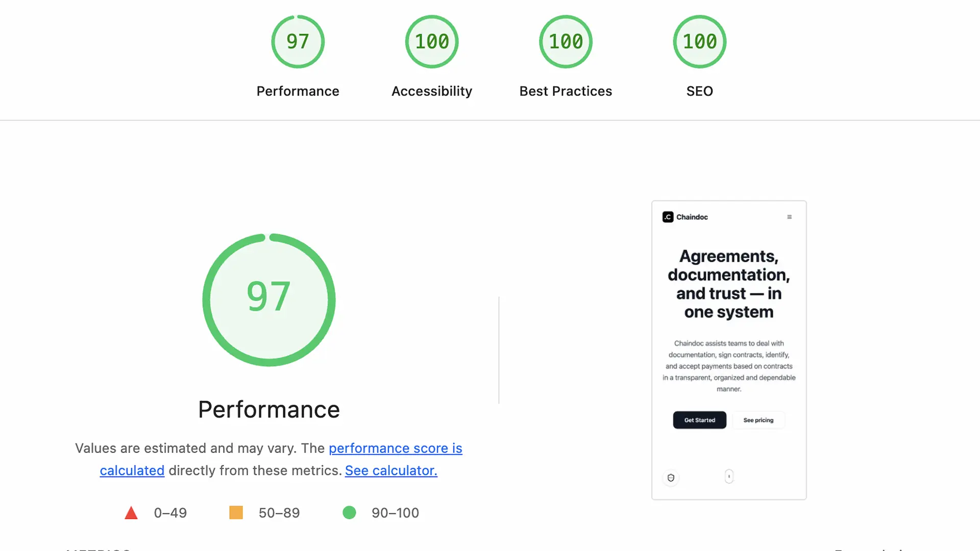Click the Performance gauge showing 97
The image size is (980, 551).
298,41
